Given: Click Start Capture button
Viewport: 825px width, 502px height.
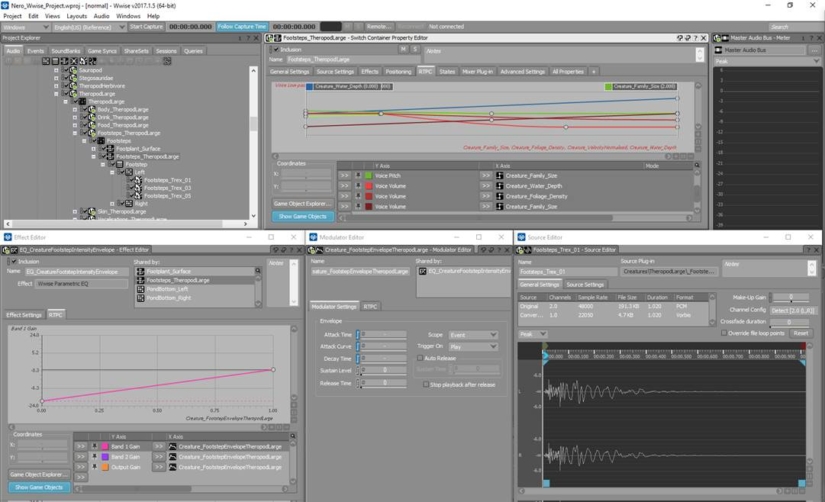Looking at the screenshot, I should [x=146, y=26].
